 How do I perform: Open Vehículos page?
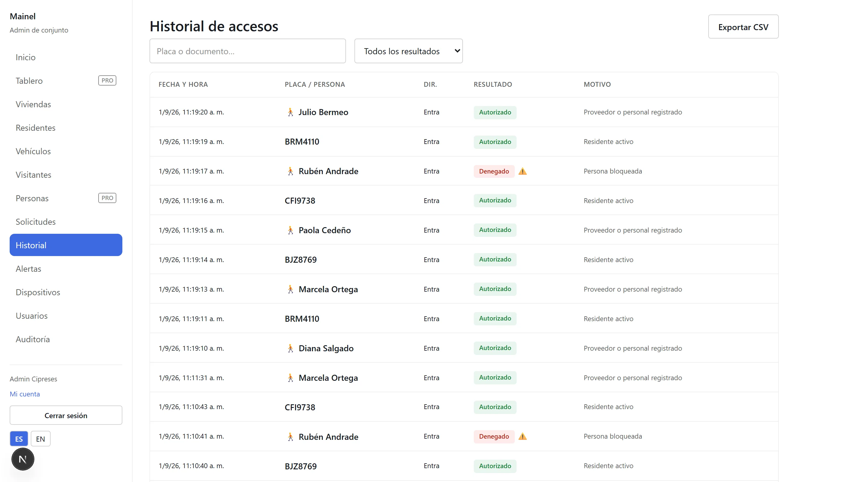[x=66, y=151]
